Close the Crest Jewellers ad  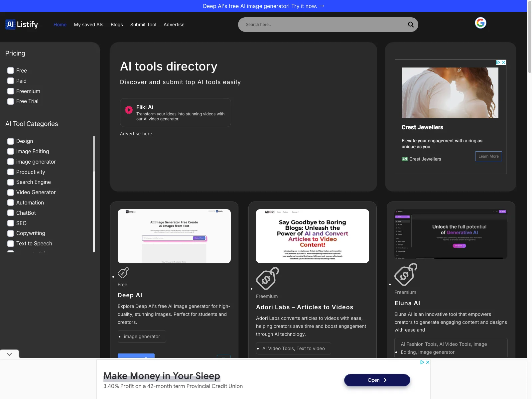point(504,62)
